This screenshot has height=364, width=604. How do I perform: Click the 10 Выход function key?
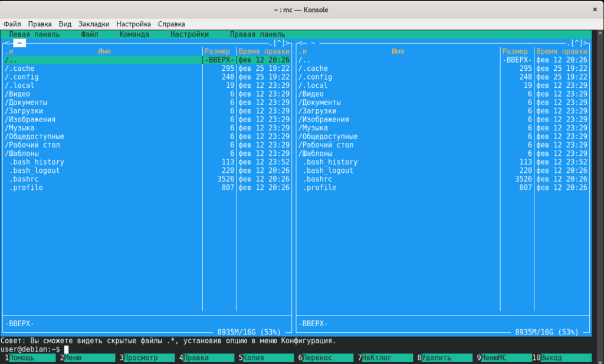click(x=562, y=358)
